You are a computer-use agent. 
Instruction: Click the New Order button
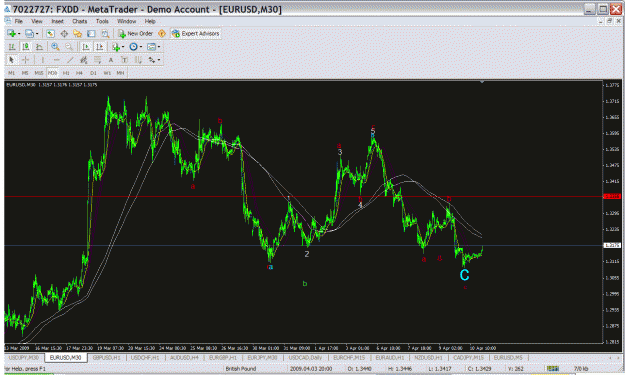tap(136, 33)
